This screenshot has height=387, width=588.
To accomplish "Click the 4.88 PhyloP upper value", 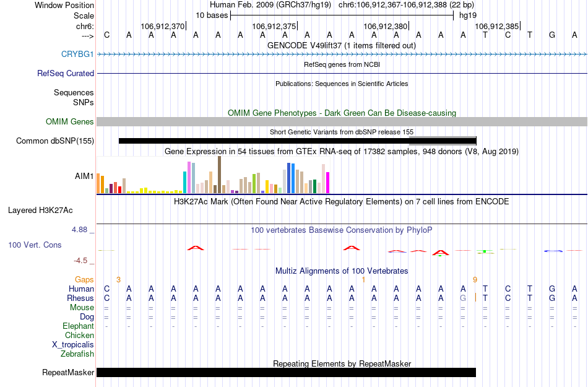I will (x=79, y=230).
